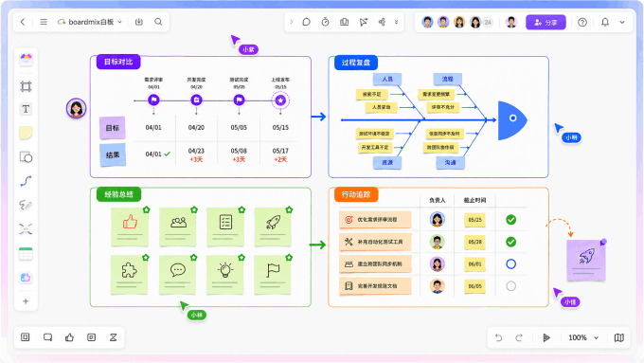Check the gray circle for the 06/05 task
Viewport: 644px width, 363px height.
(510, 286)
